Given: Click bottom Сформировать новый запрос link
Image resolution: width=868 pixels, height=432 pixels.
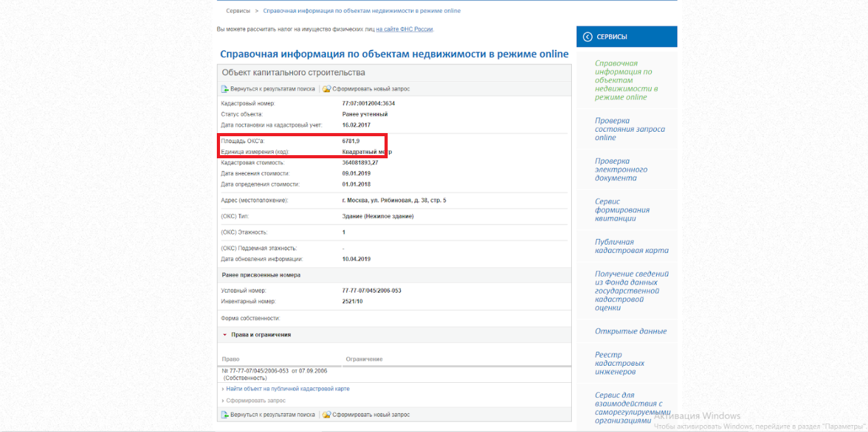Looking at the screenshot, I should point(371,414).
